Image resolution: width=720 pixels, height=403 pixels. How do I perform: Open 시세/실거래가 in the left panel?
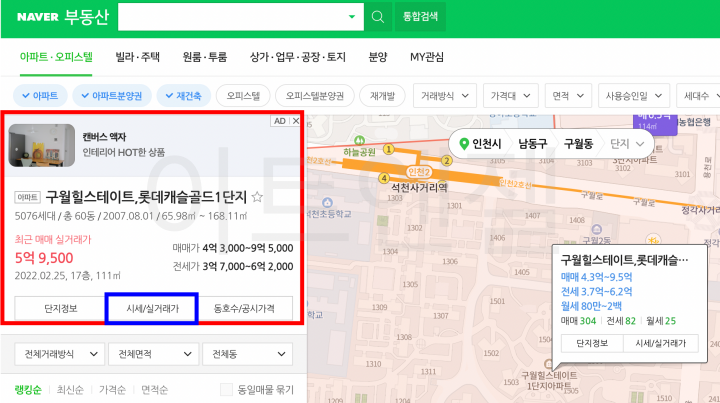[152, 308]
